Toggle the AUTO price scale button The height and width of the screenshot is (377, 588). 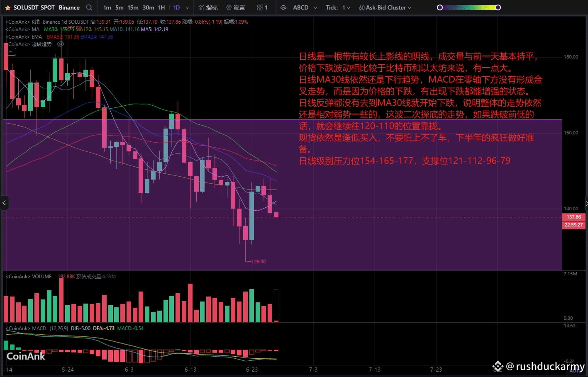point(575,370)
